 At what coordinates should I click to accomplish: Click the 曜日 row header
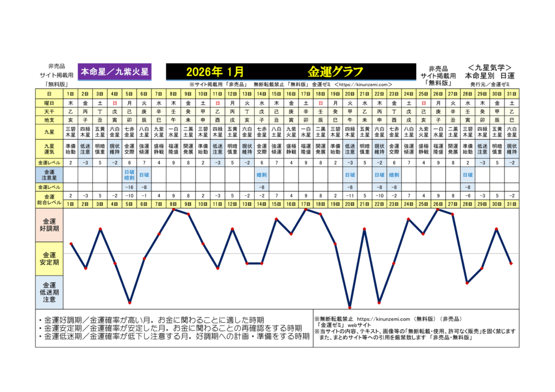click(49, 103)
